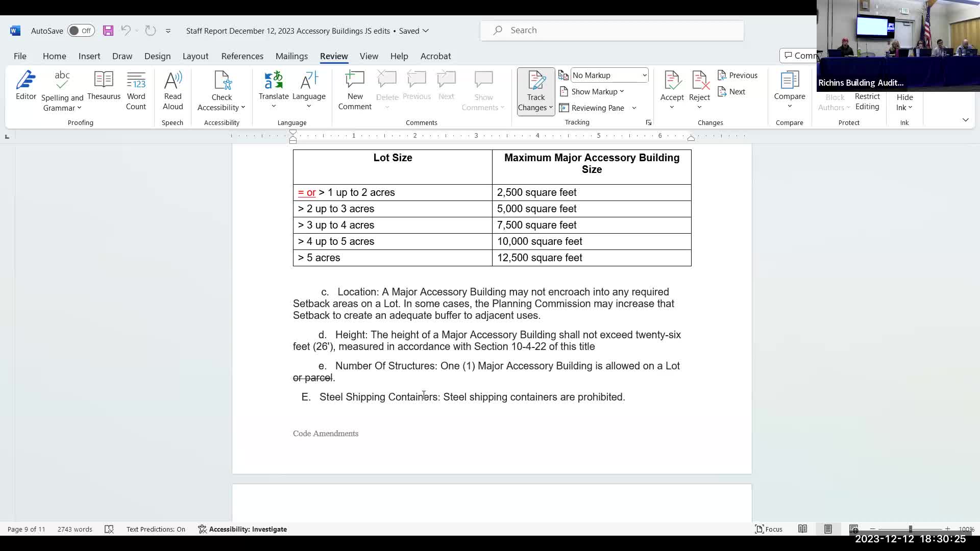The image size is (980, 551).
Task: Click the Search box in title bar
Action: 611,30
